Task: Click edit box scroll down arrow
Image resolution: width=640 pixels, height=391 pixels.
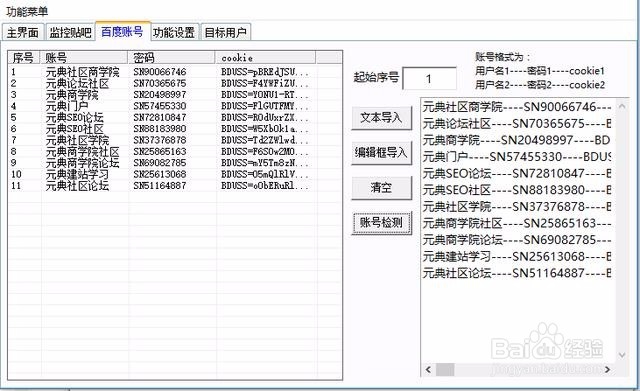Action: tap(622, 355)
